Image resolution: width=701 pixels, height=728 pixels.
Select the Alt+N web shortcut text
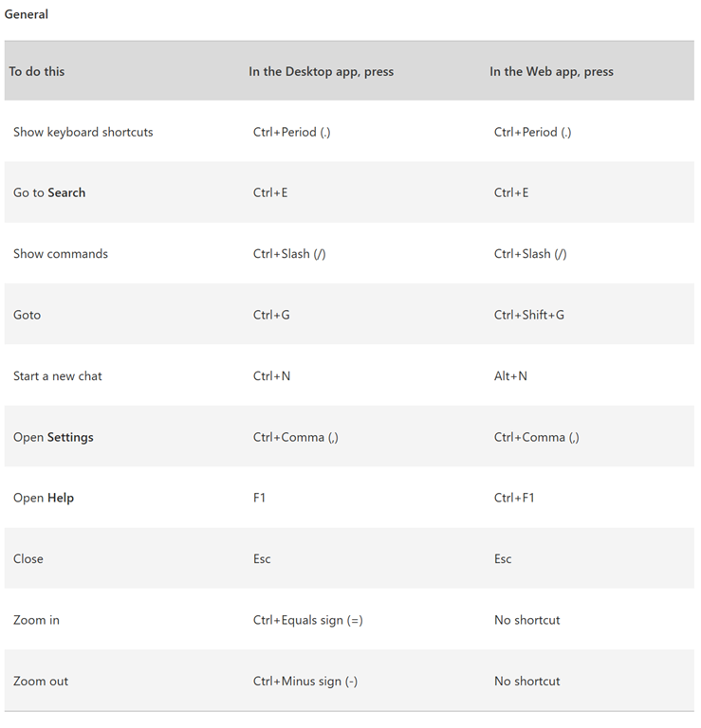[x=510, y=376]
